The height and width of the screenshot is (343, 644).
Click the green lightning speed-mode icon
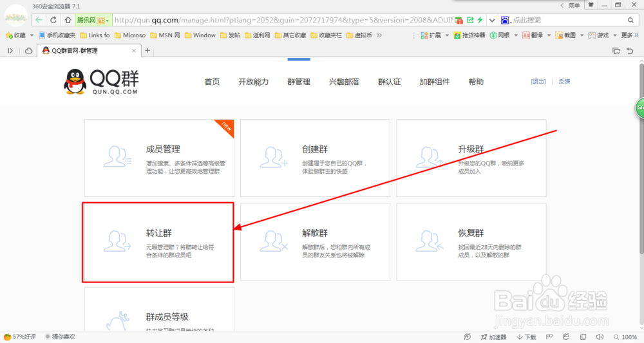tap(480, 20)
